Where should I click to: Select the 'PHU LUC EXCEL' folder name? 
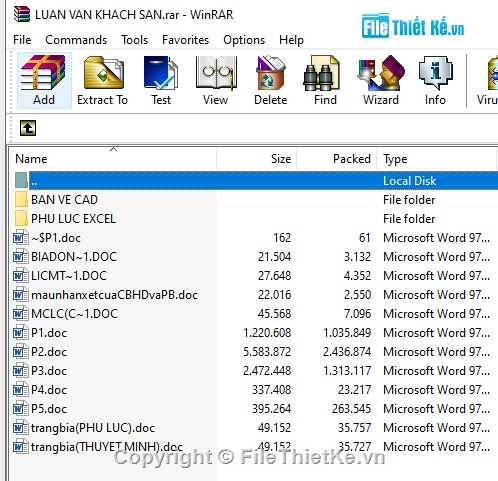[x=73, y=219]
